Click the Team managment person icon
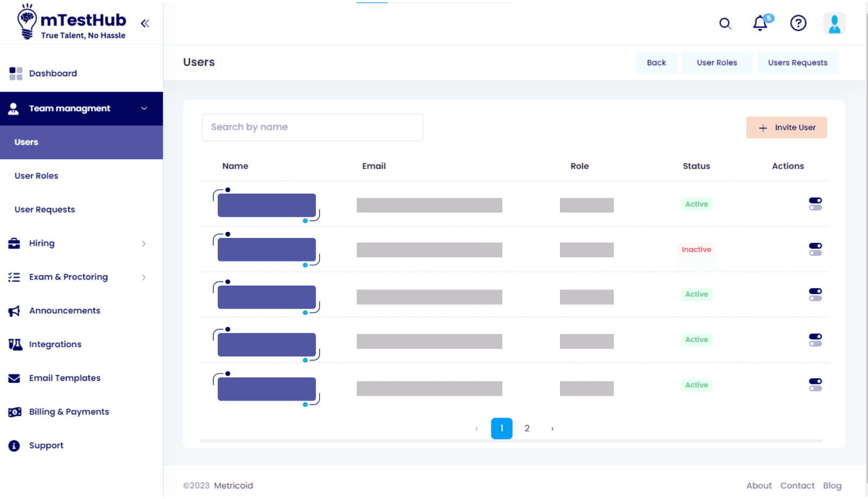Image resolution: width=868 pixels, height=499 pixels. click(x=14, y=109)
